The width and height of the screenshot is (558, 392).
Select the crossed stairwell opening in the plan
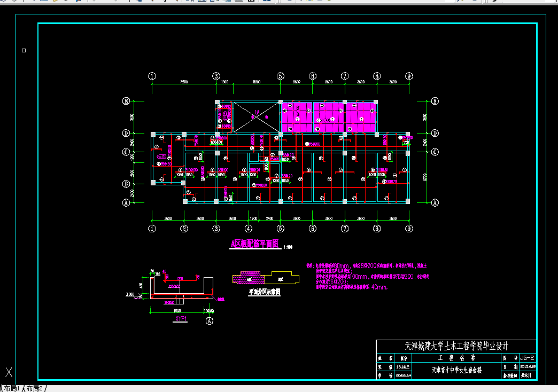tap(256, 117)
